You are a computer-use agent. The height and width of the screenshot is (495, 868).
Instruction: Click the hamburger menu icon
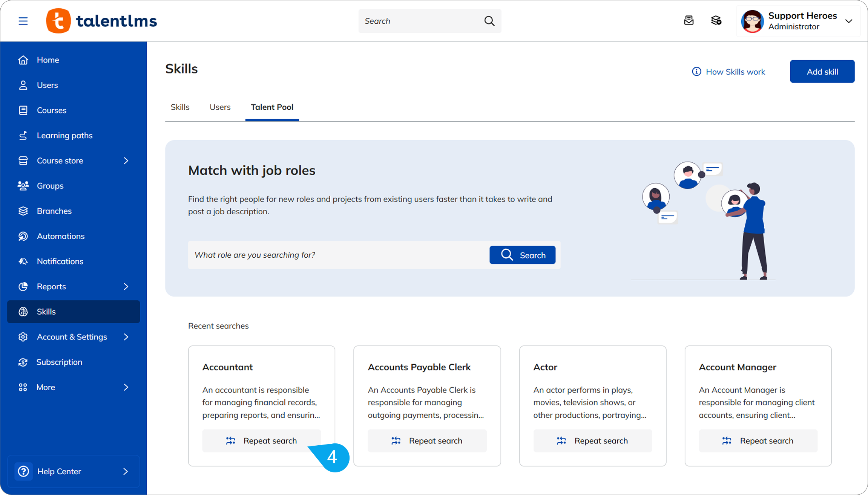click(x=23, y=21)
